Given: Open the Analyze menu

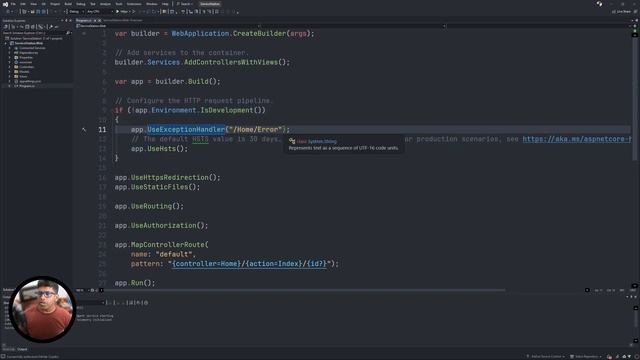Looking at the screenshot, I should [105, 4].
